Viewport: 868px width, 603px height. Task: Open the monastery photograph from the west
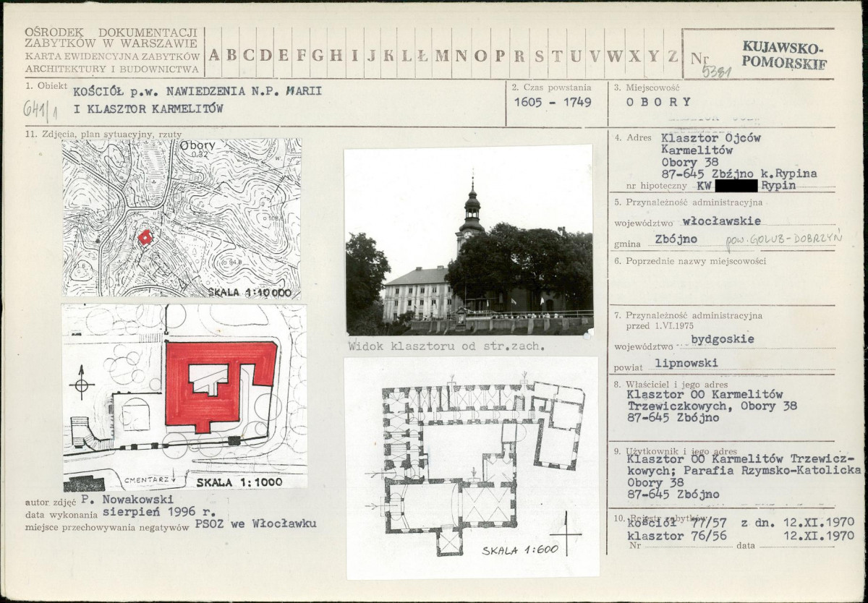[x=468, y=240]
